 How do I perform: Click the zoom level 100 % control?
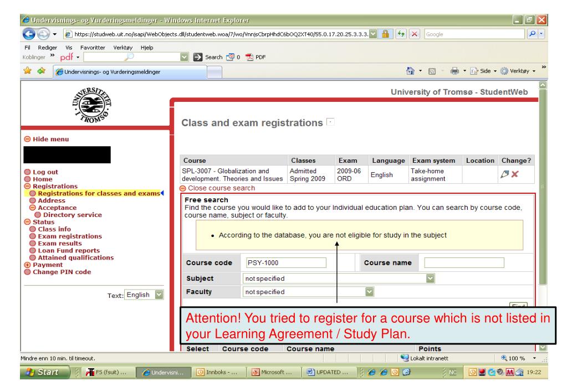point(518,358)
